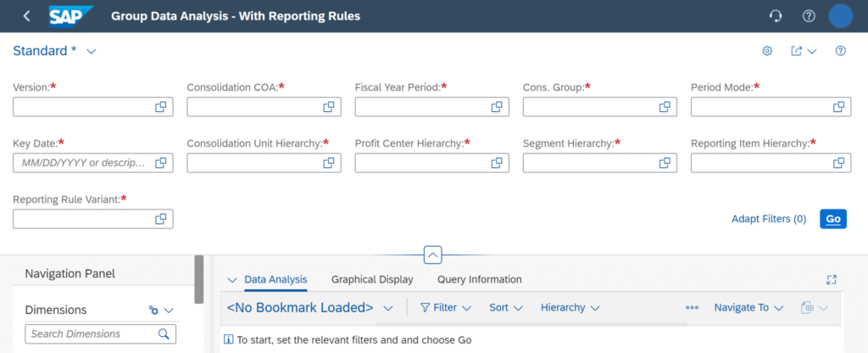Open the Hierarchy dropdown menu
868x353 pixels.
[570, 307]
